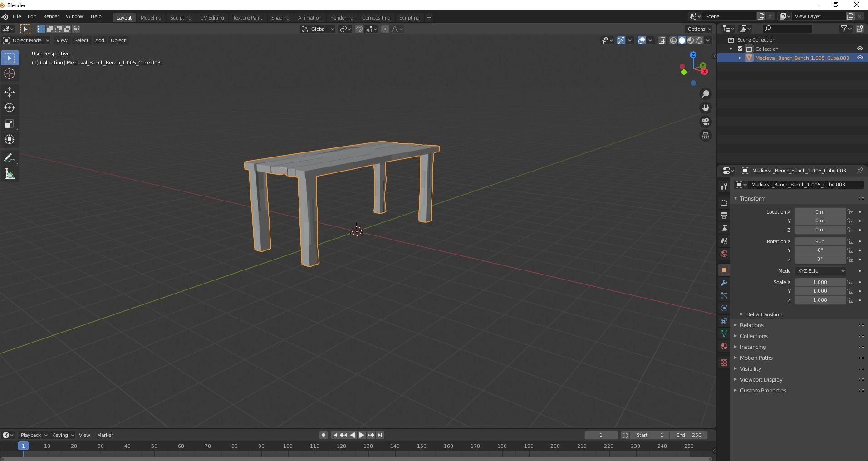Select the Annotate pencil tool
Screen dimensions: 868x461
pos(10,158)
